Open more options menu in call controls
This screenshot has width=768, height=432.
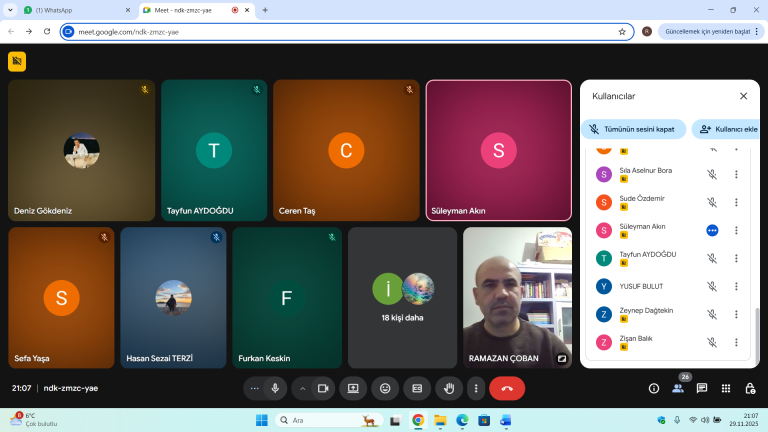point(477,388)
